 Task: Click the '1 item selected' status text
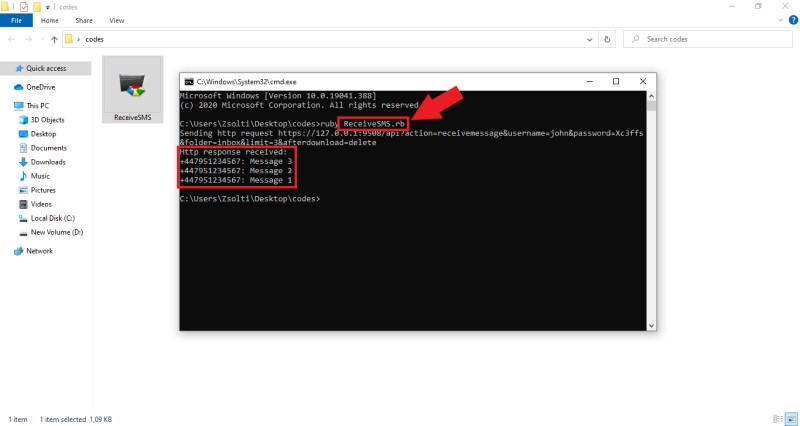[x=63, y=419]
